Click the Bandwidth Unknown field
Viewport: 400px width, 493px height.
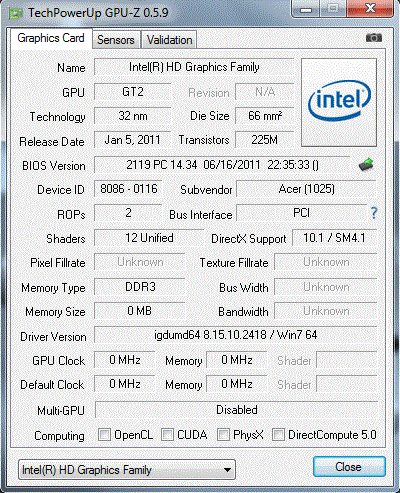[326, 311]
